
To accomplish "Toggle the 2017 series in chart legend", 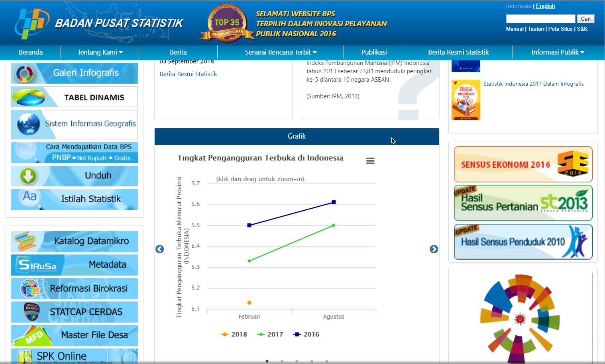I will click(270, 335).
